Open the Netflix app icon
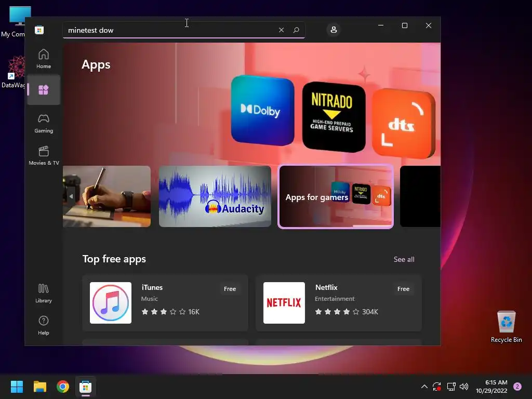Viewport: 532px width, 399px height. [x=284, y=303]
